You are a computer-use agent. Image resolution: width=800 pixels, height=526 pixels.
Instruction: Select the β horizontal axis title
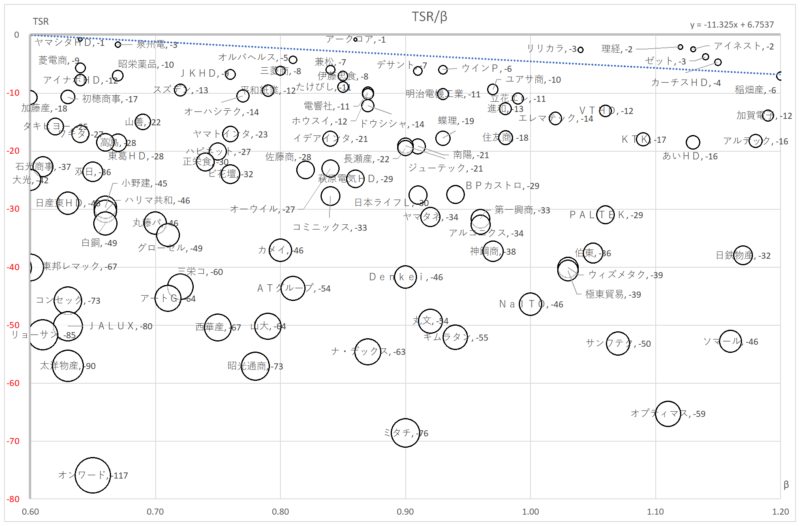786,485
